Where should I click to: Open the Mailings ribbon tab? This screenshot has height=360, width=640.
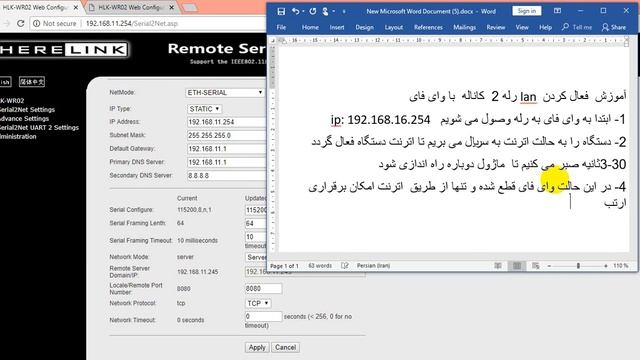pos(464,27)
